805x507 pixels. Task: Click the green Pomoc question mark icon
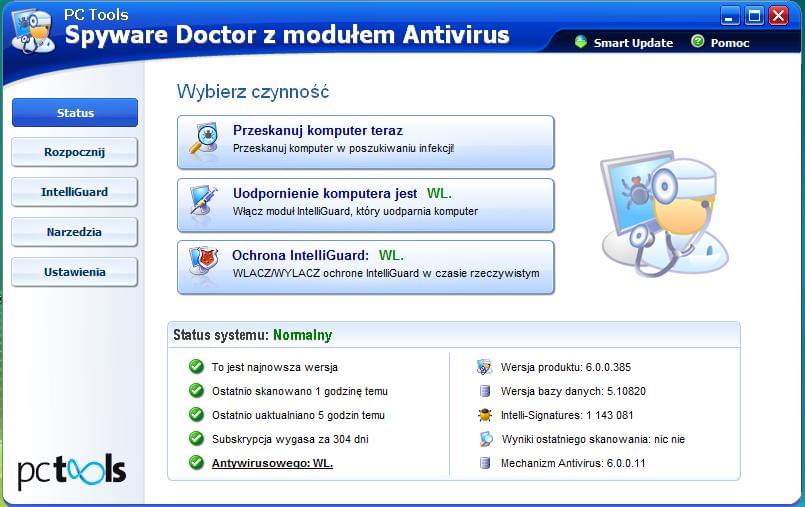[698, 41]
